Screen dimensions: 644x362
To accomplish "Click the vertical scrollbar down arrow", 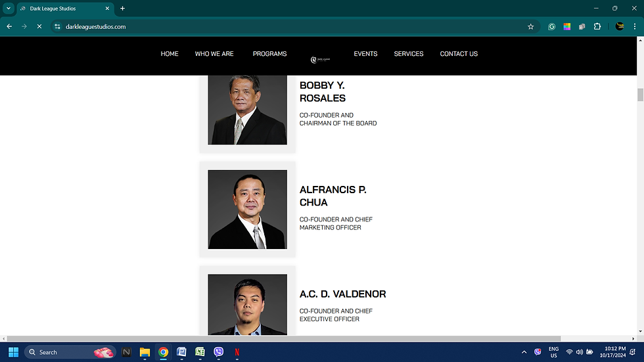I will [640, 332].
